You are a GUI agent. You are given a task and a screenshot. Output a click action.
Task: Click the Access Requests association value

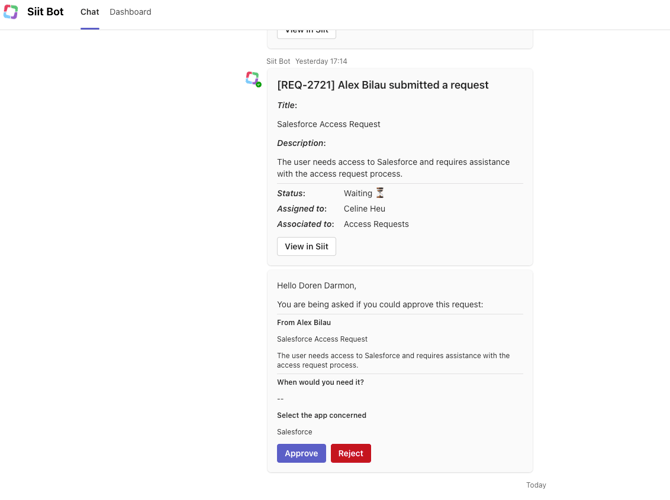click(x=376, y=224)
